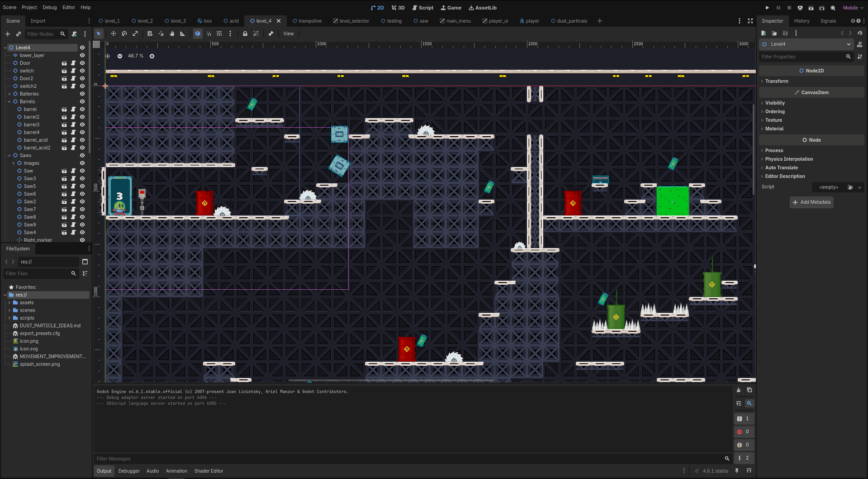Open the Project menu
Image resolution: width=868 pixels, height=479 pixels.
point(29,7)
